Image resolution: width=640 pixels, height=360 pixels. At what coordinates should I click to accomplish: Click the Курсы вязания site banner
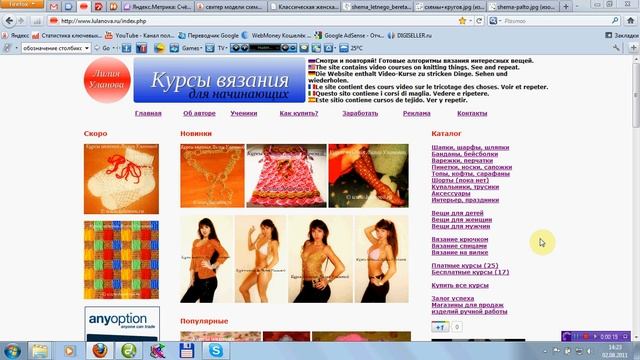coord(219,80)
